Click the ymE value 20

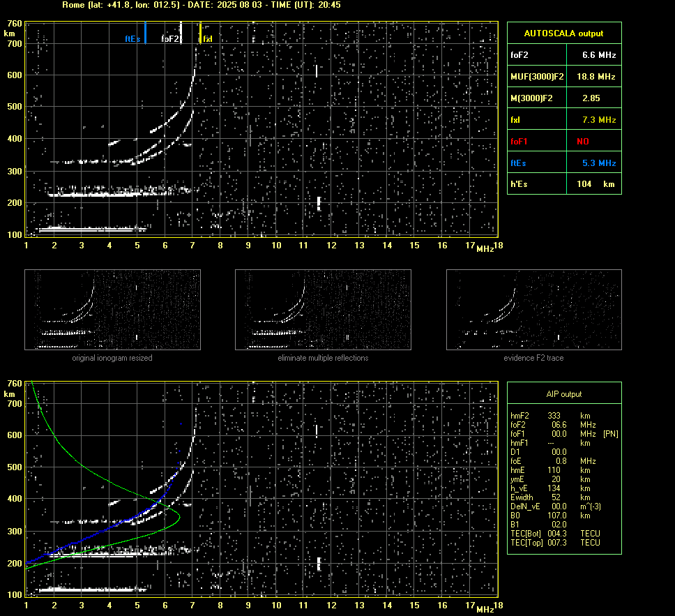(x=556, y=479)
